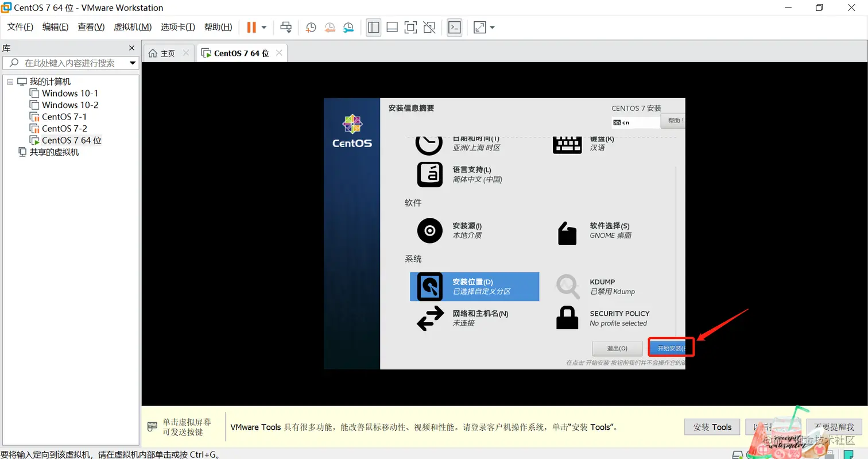
Task: Click the GNOME 桌面 status text
Action: [611, 236]
